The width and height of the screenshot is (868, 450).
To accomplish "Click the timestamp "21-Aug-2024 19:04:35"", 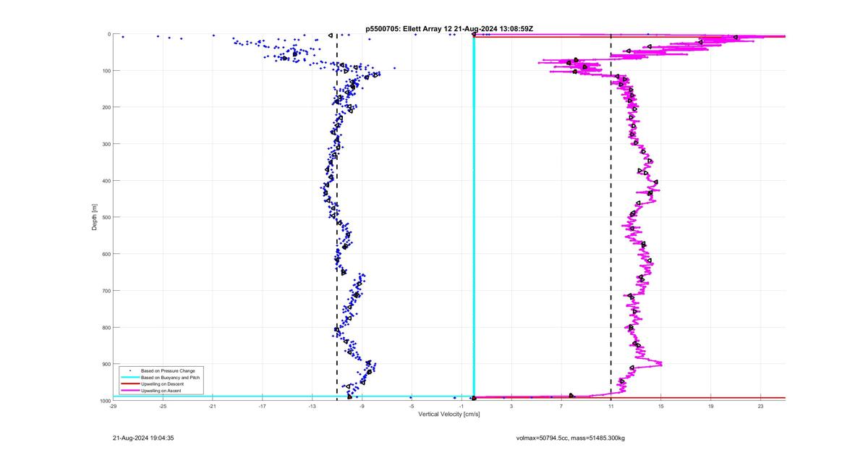I will click(143, 438).
